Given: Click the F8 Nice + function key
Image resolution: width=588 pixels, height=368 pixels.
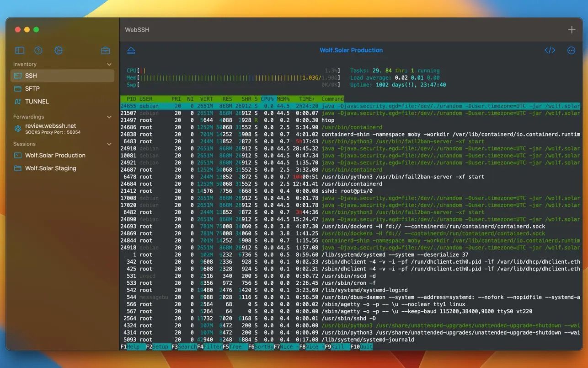Looking at the screenshot, I should pos(312,347).
